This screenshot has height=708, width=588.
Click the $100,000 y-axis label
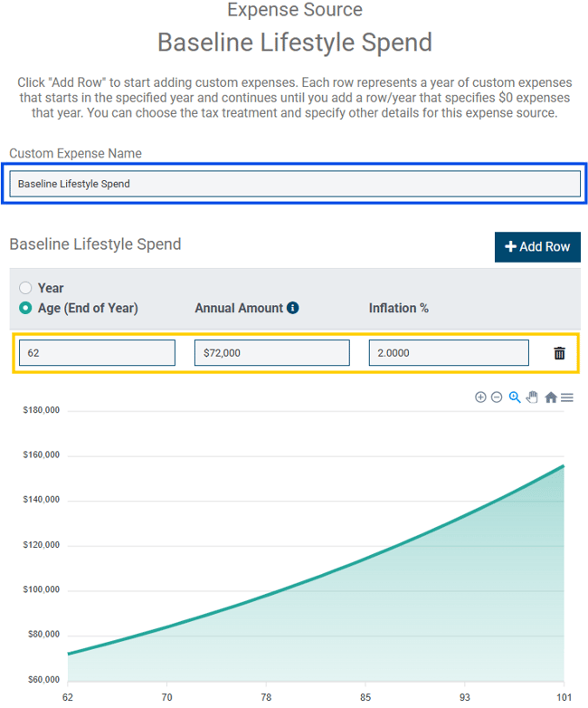[41, 589]
